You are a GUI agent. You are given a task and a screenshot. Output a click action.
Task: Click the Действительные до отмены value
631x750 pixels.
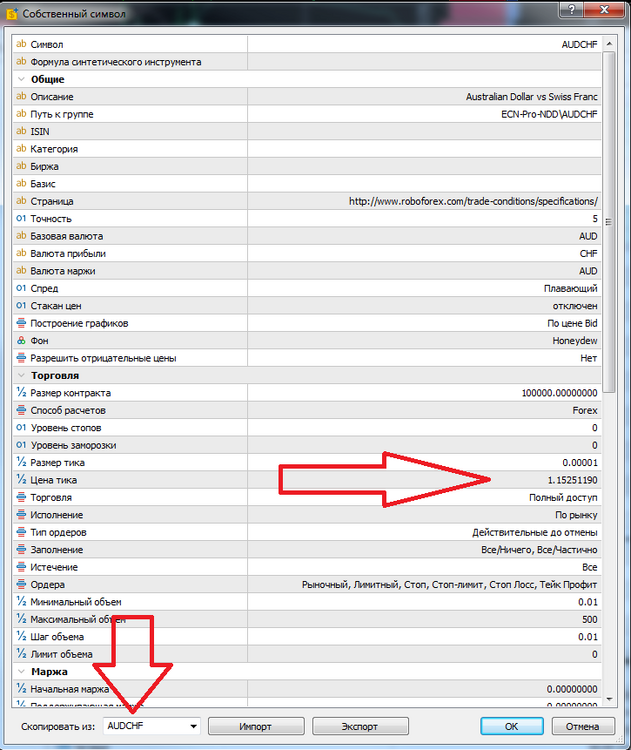coord(535,532)
